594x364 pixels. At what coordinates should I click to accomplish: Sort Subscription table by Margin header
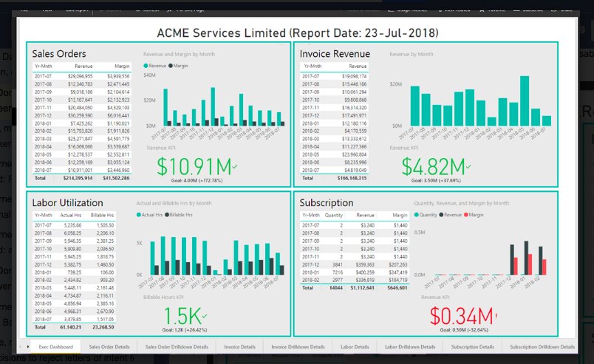coord(400,215)
